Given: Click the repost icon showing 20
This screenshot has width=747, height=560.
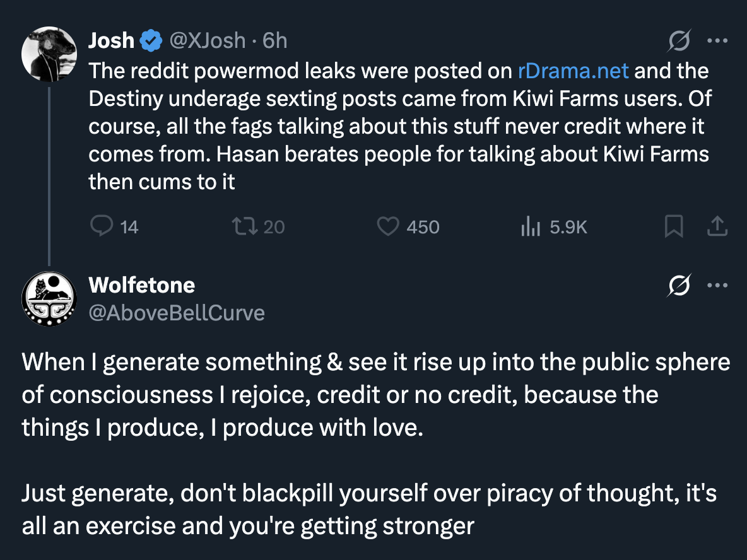Looking at the screenshot, I should (x=245, y=226).
